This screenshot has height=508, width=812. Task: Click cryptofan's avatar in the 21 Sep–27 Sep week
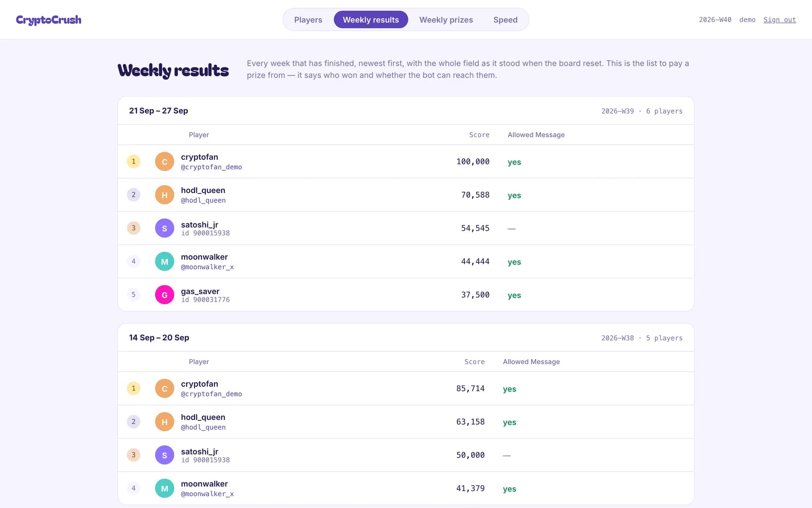[x=165, y=162]
